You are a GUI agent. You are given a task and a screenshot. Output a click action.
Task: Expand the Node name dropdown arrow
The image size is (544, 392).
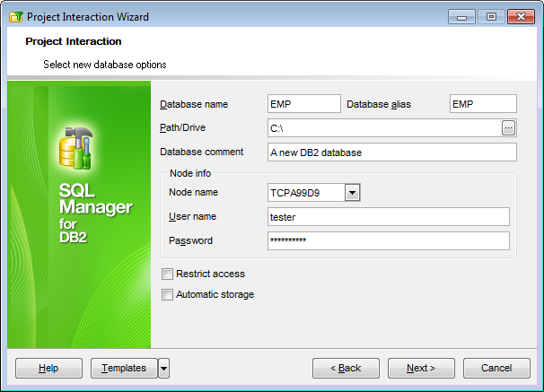352,193
